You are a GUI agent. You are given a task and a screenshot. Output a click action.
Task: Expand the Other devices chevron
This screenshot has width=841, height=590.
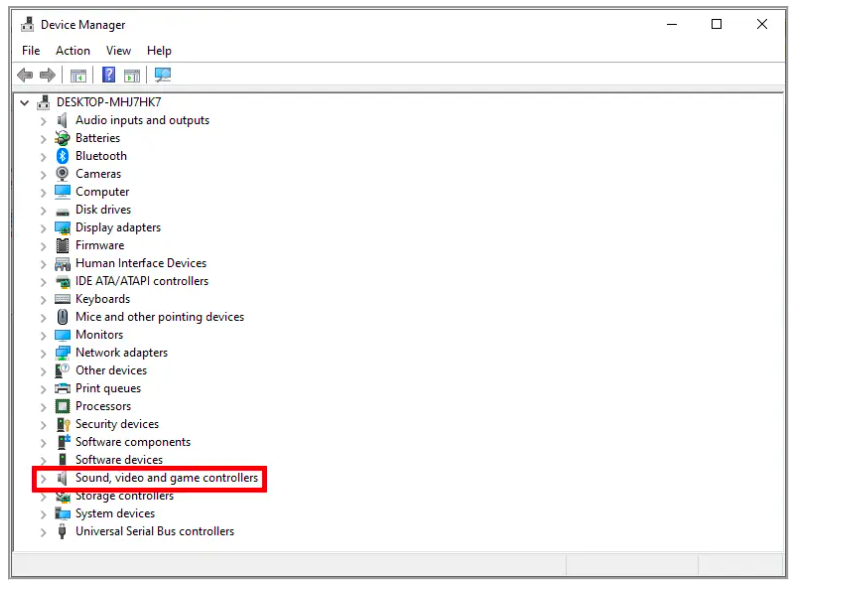43,371
